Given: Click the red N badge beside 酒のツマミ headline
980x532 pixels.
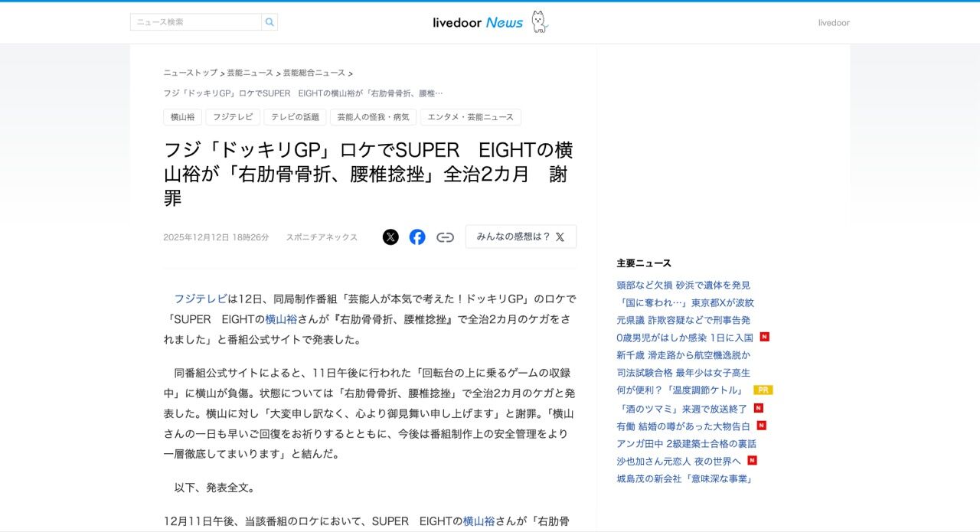Looking at the screenshot, I should (758, 408).
